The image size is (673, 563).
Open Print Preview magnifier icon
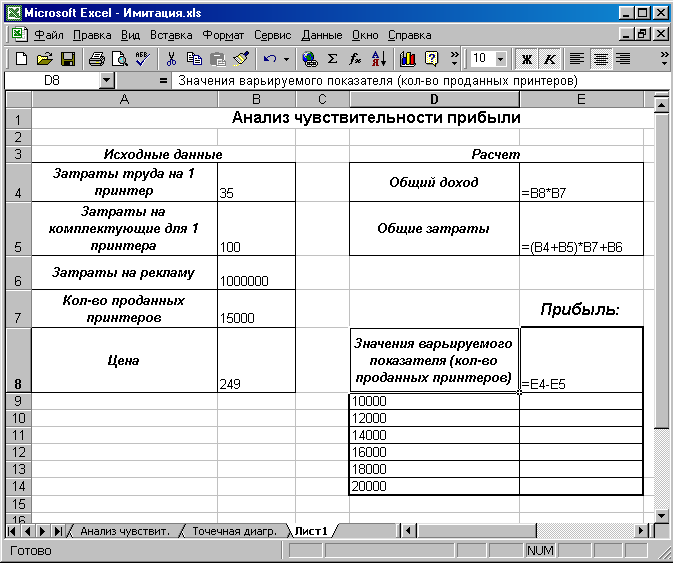[120, 59]
